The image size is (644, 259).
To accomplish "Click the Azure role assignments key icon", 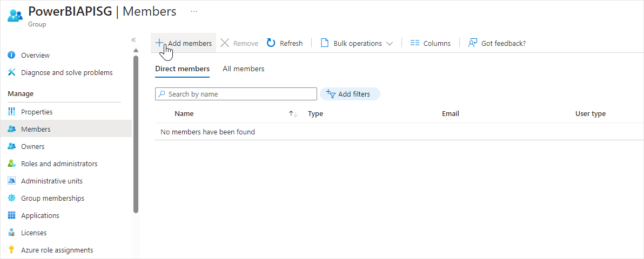I will (11, 250).
